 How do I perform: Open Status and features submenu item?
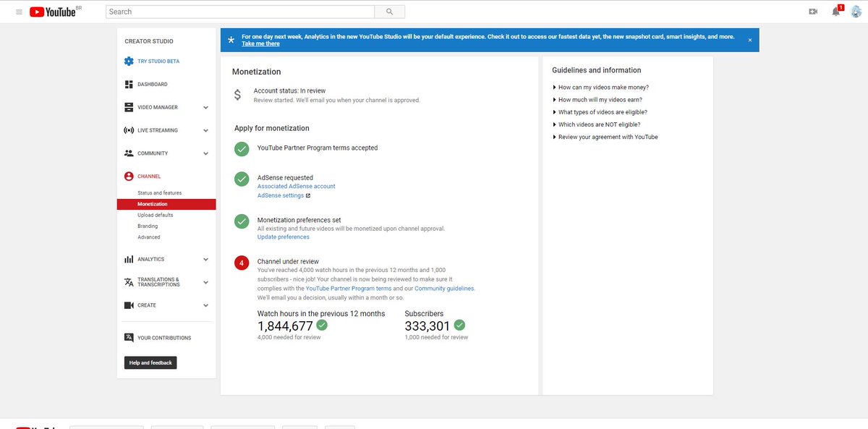(160, 193)
